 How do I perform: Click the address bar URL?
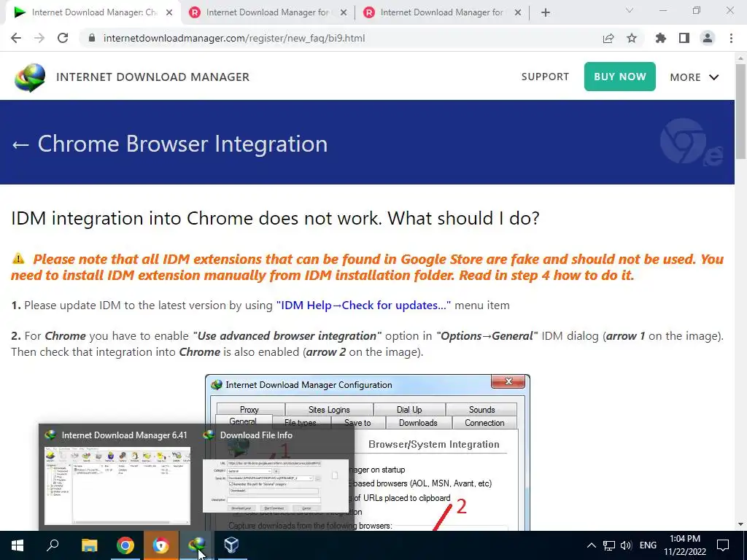click(x=234, y=38)
